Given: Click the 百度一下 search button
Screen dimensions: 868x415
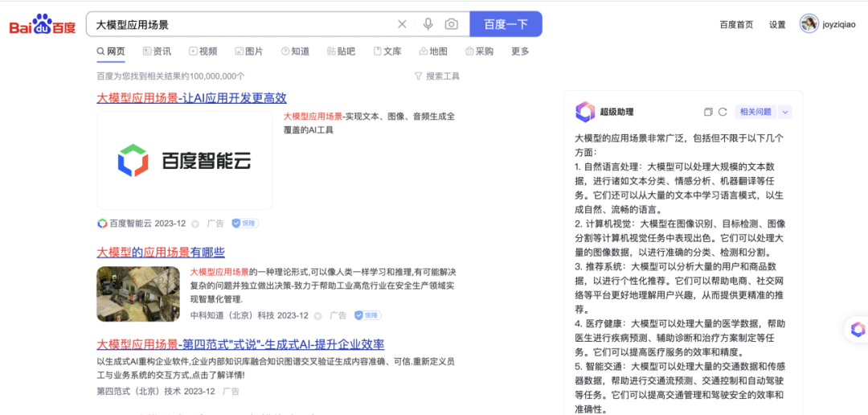Looking at the screenshot, I should (x=506, y=24).
